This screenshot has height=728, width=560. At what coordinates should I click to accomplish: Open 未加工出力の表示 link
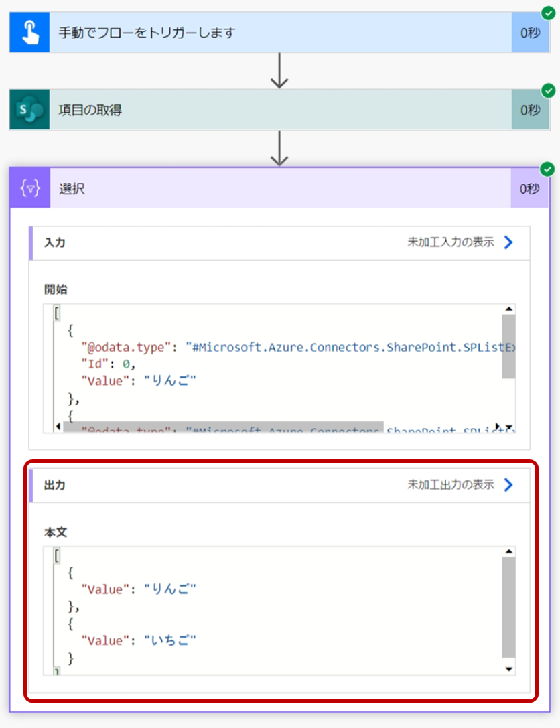pos(450,485)
